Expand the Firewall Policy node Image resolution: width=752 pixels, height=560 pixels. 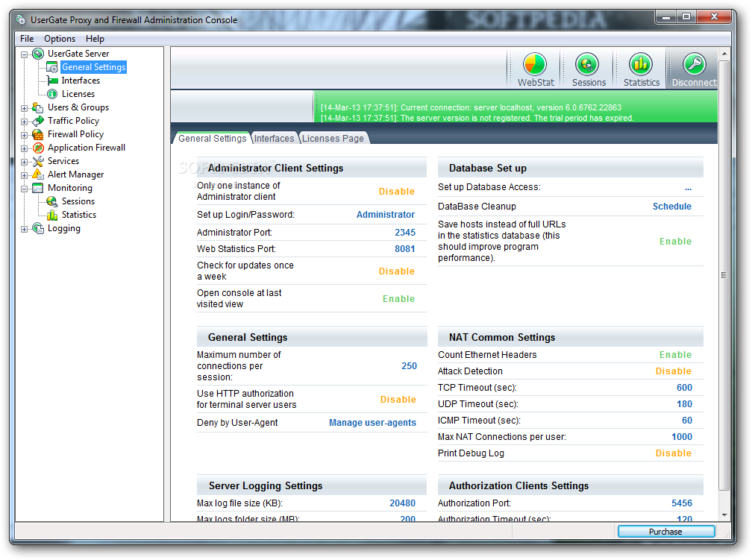tap(24, 135)
